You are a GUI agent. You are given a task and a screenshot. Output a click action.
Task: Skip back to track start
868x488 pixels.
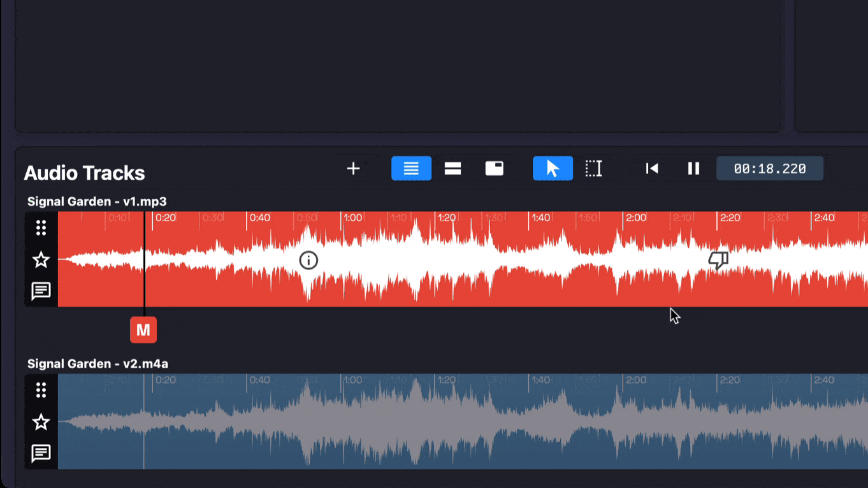click(x=651, y=169)
